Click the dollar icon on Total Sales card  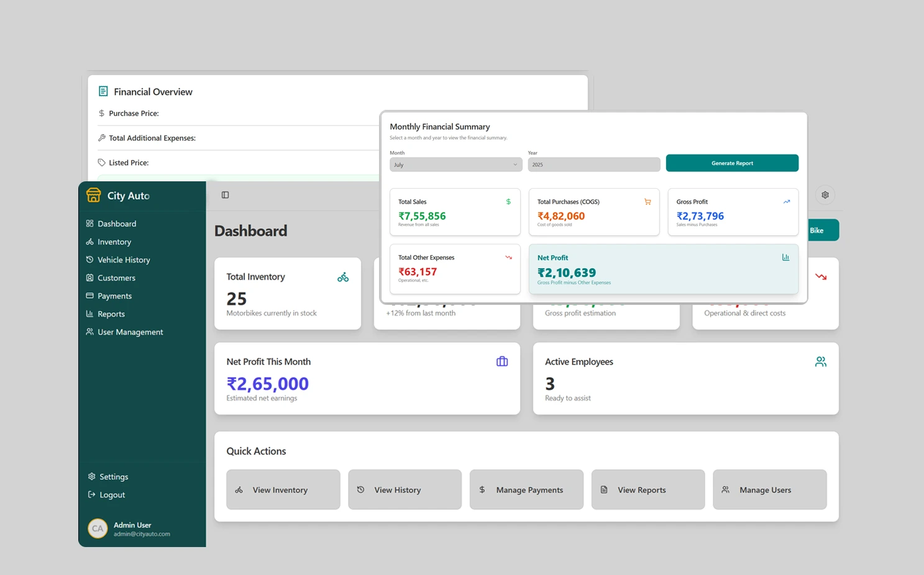coord(508,201)
